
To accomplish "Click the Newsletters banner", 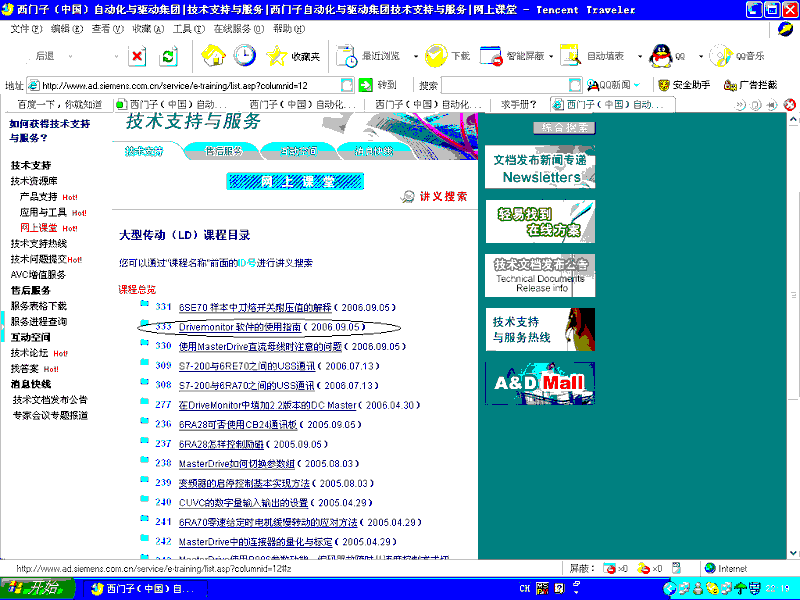I will [x=540, y=167].
